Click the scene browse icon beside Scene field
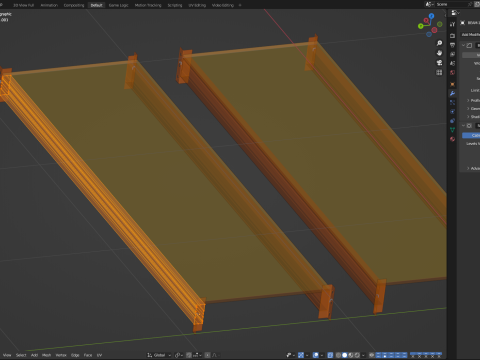Image resolution: width=480 pixels, height=360 pixels. click(x=429, y=4)
